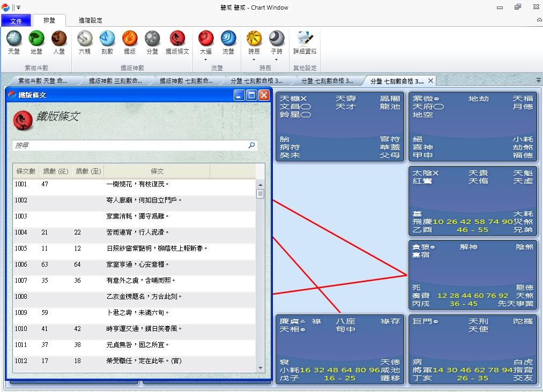
Task: Click the 大運 (Major Luck) icon
Action: tap(205, 43)
